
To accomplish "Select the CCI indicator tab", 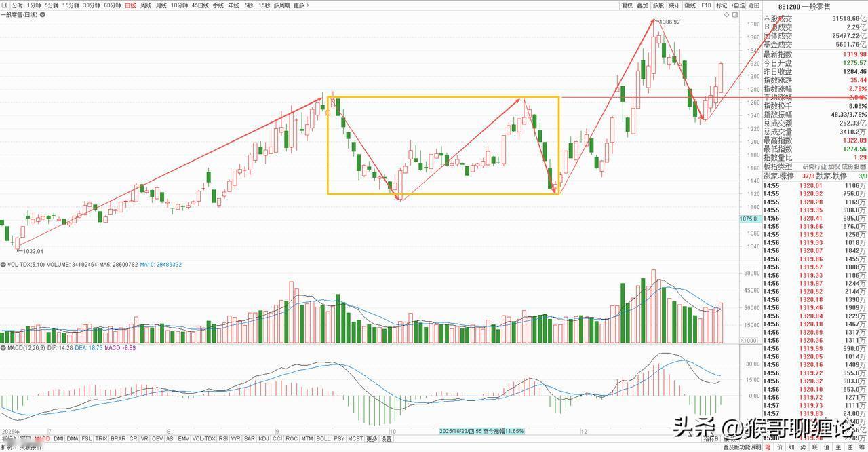I will (x=277, y=439).
